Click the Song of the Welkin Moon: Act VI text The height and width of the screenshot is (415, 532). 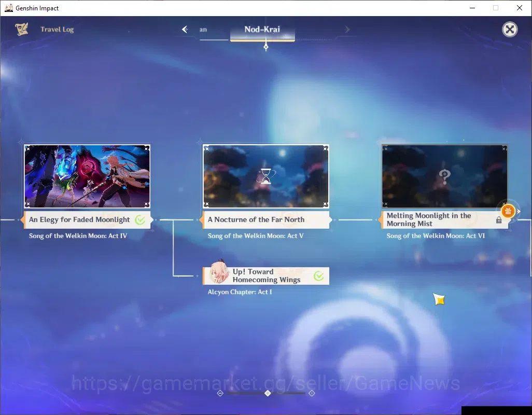[436, 236]
